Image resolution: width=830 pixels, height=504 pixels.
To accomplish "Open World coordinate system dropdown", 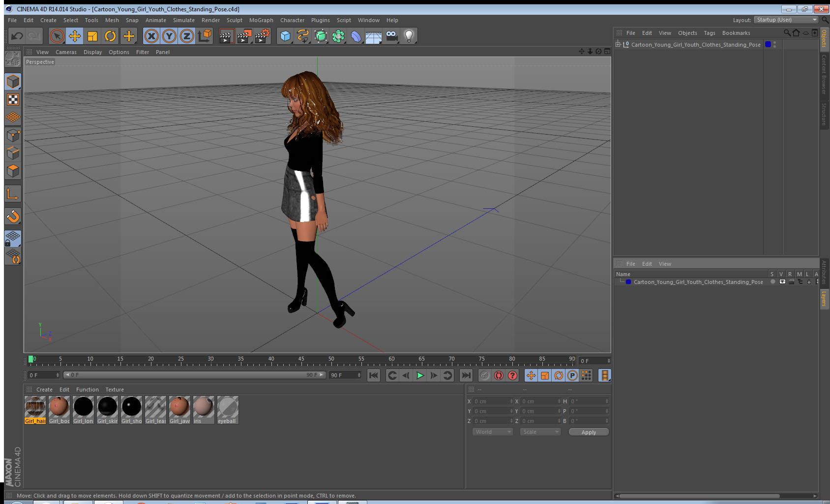I will tap(492, 432).
